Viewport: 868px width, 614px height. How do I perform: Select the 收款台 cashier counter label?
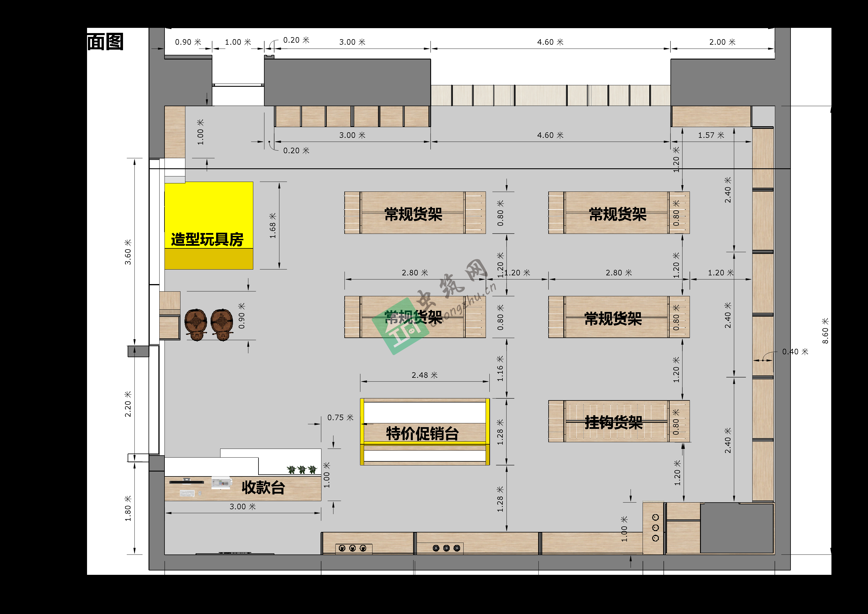coord(263,487)
